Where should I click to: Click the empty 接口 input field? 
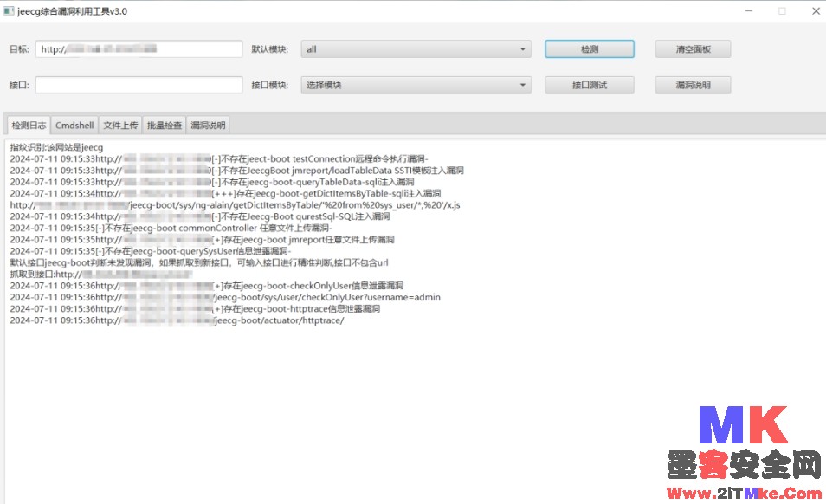click(x=139, y=85)
